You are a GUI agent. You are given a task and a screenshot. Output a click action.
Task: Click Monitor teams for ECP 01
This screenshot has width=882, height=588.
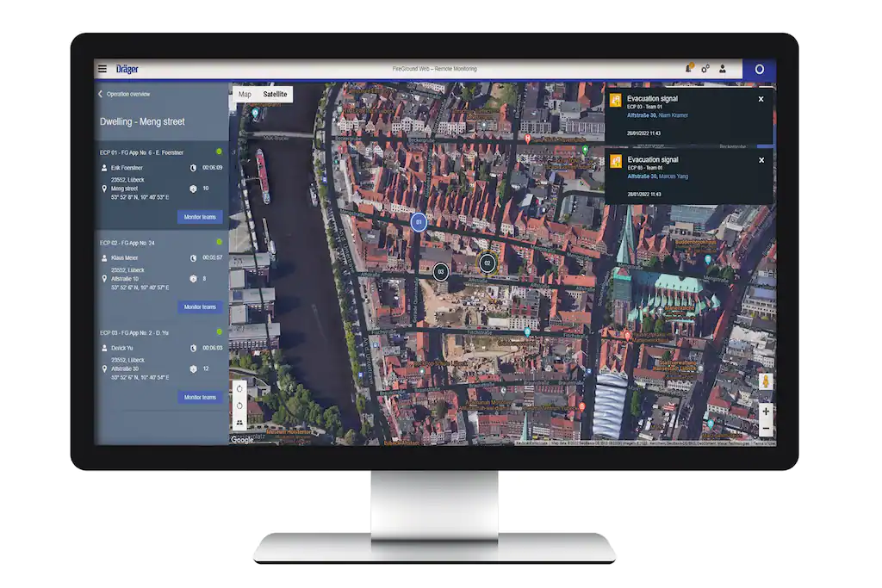tap(200, 217)
